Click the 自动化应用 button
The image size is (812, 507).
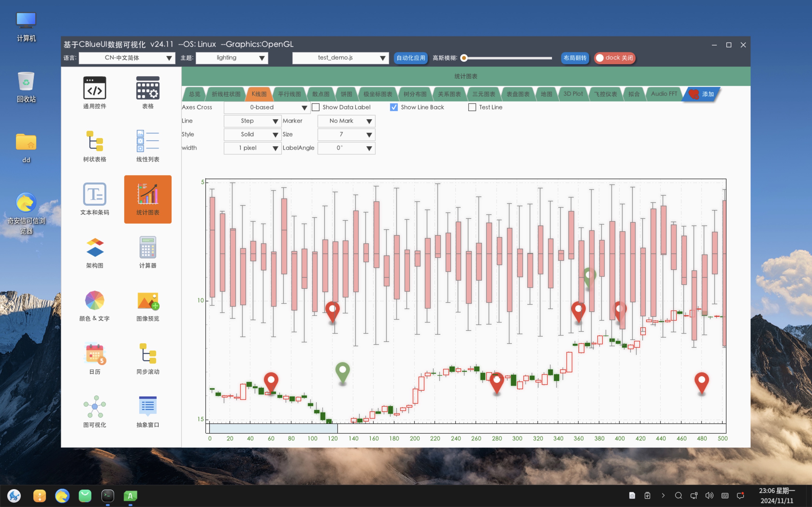pos(410,58)
